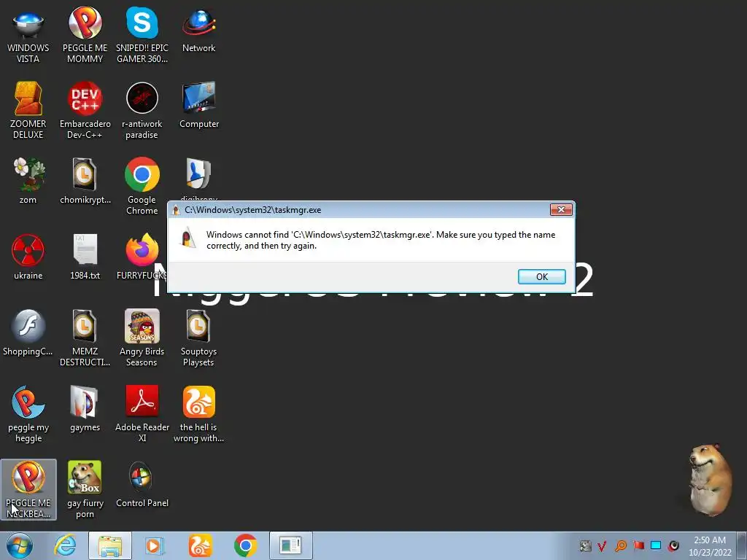This screenshot has height=560, width=747.
Task: Switch to the last open taskbar window button
Action: [290, 545]
